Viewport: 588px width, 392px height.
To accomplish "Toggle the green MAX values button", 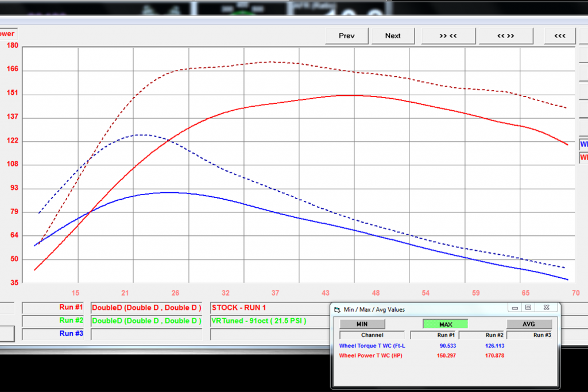I will tap(445, 324).
